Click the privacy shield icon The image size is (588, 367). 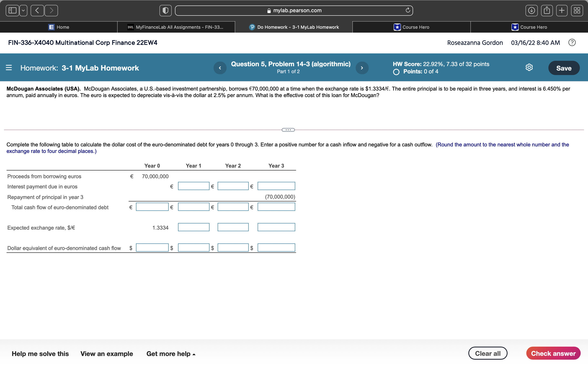point(165,10)
